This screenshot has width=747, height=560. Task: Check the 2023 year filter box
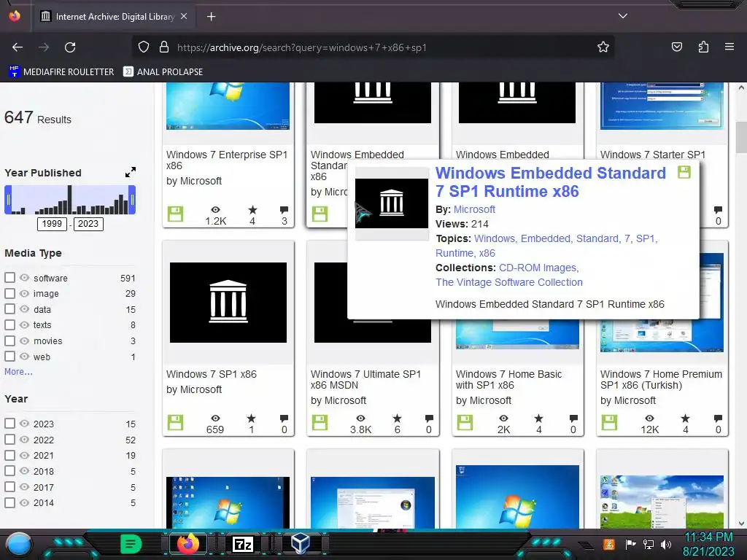click(x=9, y=424)
